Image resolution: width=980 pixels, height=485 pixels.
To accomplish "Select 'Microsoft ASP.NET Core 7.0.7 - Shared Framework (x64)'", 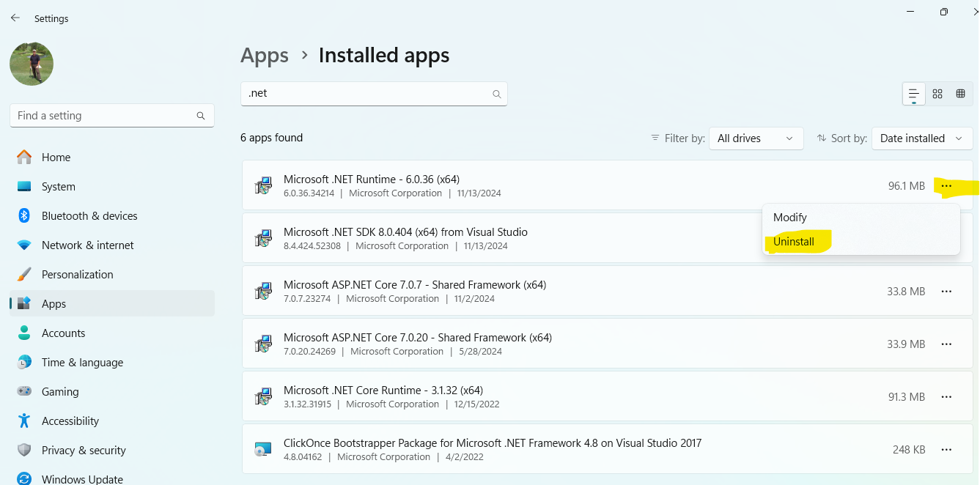I will [415, 285].
